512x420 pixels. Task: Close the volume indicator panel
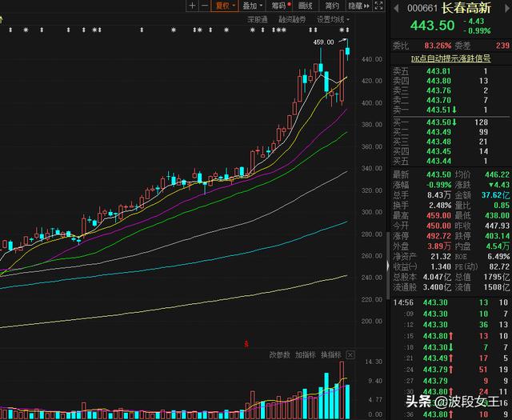tap(350, 354)
